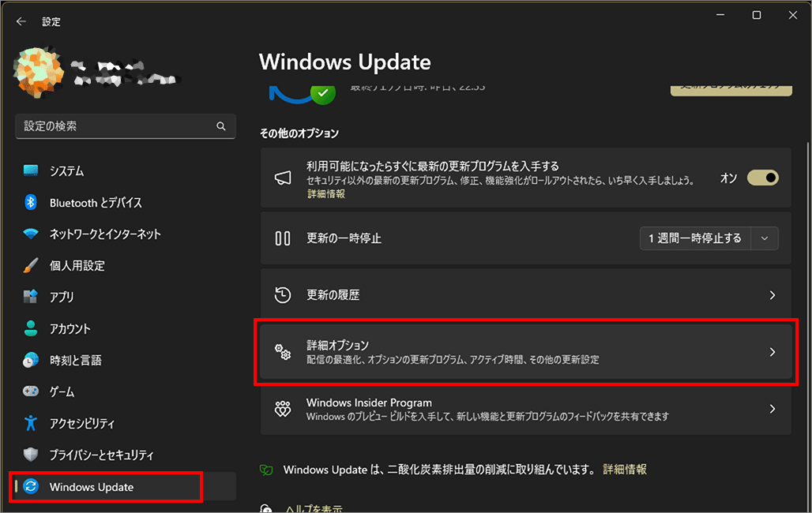Screen dimensions: 812x513
Task: Click the 詳細オプション gears icon
Action: click(x=283, y=352)
